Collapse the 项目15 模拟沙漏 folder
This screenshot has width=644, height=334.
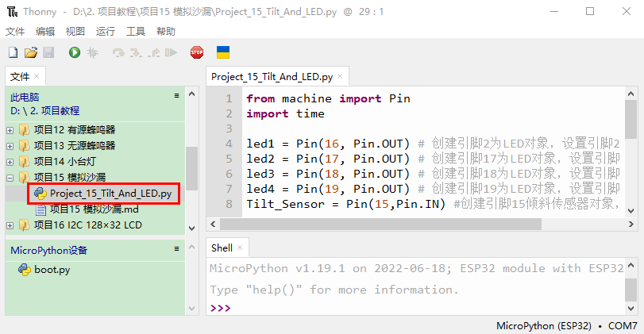pyautogui.click(x=10, y=178)
